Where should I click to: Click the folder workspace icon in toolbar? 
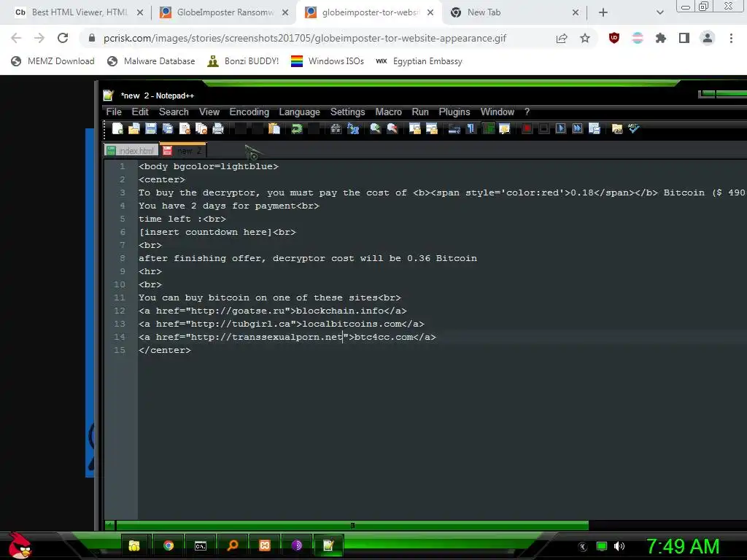coord(617,128)
